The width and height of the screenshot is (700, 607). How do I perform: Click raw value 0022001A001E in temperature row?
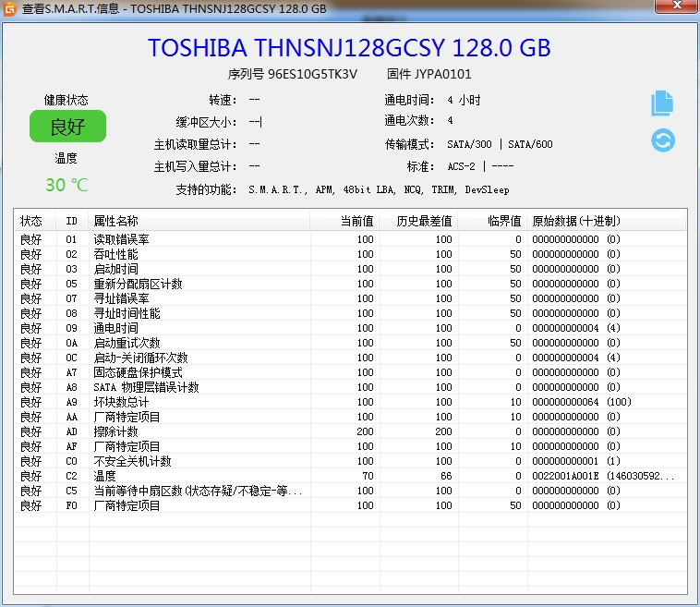click(565, 476)
